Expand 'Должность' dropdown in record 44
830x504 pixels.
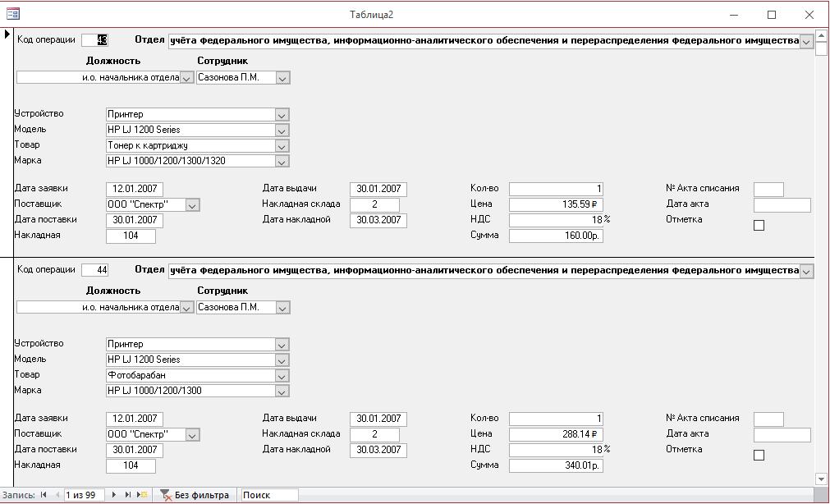point(186,308)
